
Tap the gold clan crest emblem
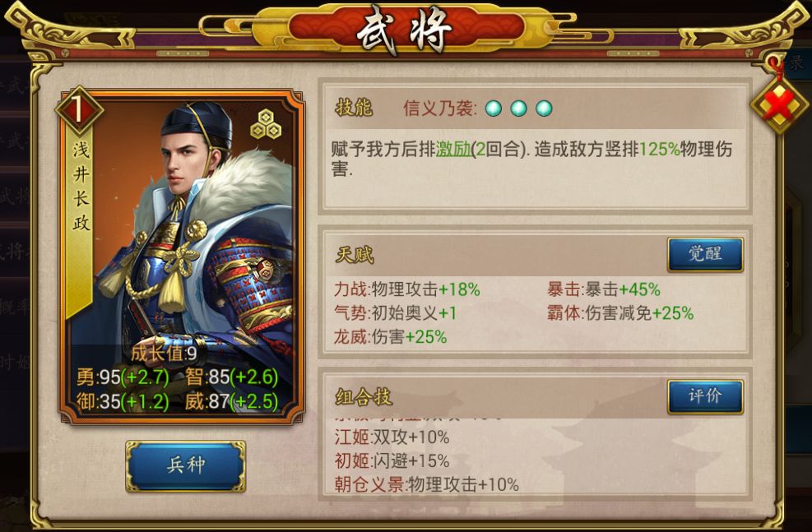click(x=267, y=125)
